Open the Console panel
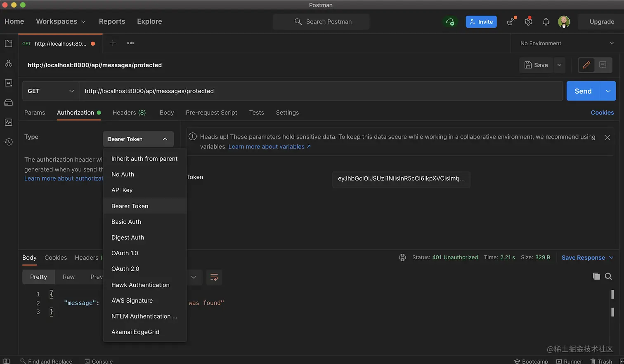 [x=99, y=361]
